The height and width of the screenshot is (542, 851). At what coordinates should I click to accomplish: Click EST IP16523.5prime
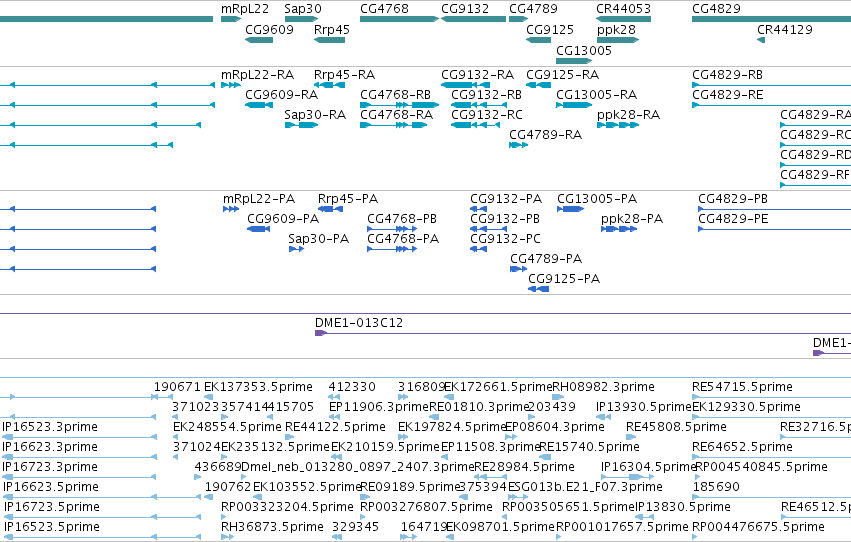point(102,537)
